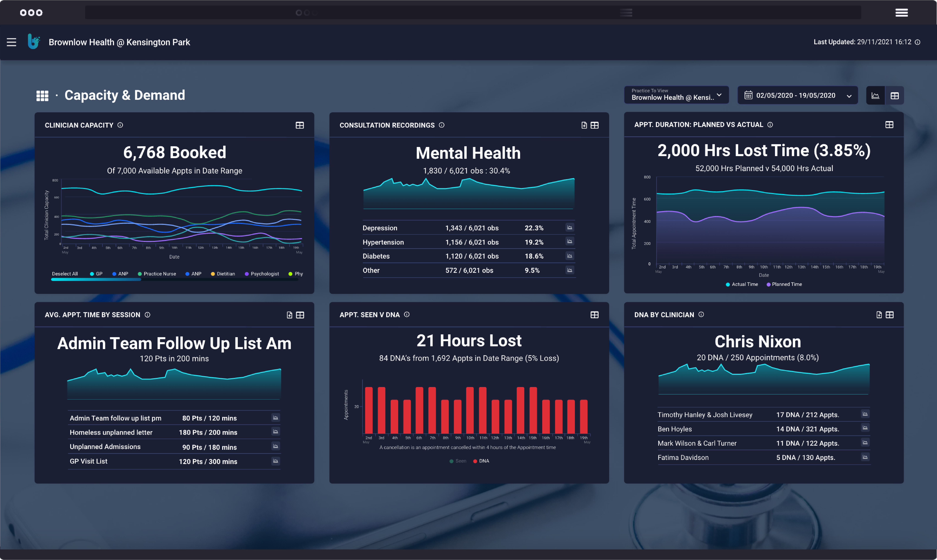
Task: Open chart icon on the Hypertension row
Action: [x=570, y=241]
